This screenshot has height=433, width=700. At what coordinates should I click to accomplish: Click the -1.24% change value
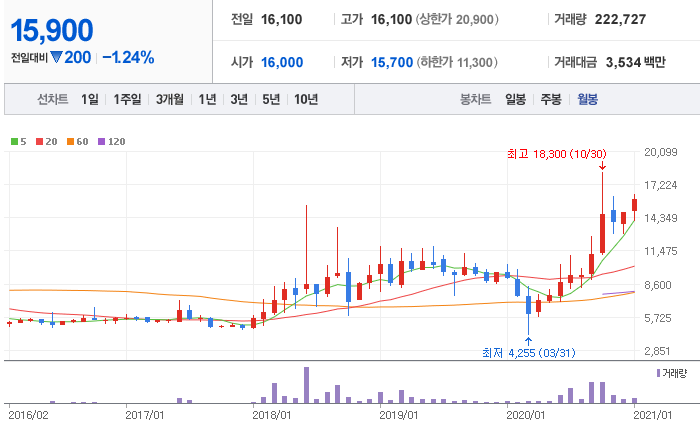tap(128, 57)
